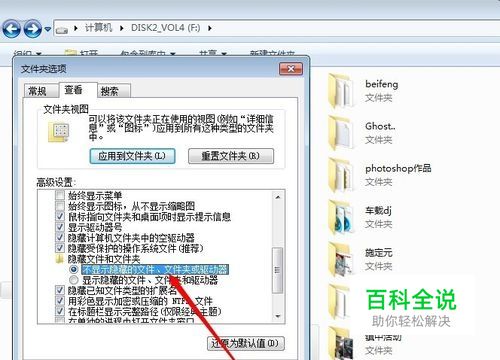Uncheck 隐藏受保护的操作系统文件(推荐)
Screen dimensions: 500x360
60,248
